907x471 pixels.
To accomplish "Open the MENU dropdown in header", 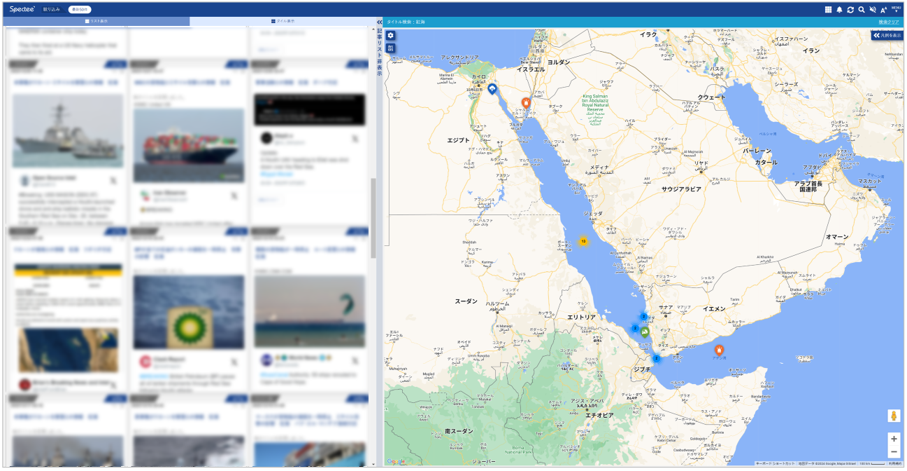I will coord(896,9).
